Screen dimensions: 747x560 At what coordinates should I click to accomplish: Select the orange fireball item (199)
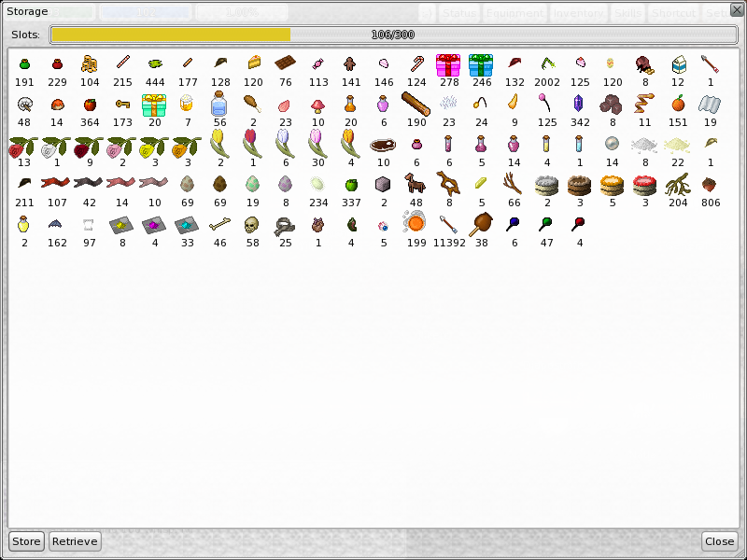click(x=414, y=222)
